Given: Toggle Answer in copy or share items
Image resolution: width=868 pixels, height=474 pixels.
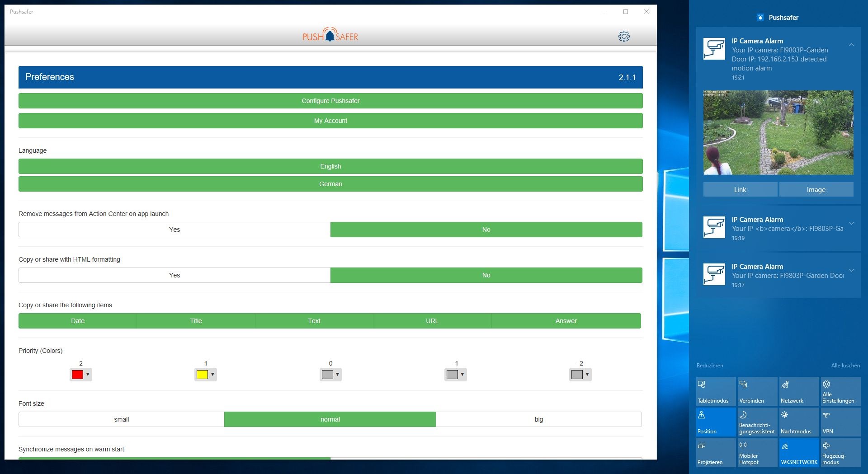Looking at the screenshot, I should pyautogui.click(x=566, y=321).
